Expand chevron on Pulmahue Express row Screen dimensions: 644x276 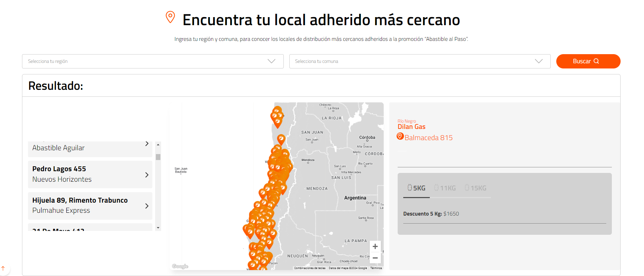[x=147, y=206]
